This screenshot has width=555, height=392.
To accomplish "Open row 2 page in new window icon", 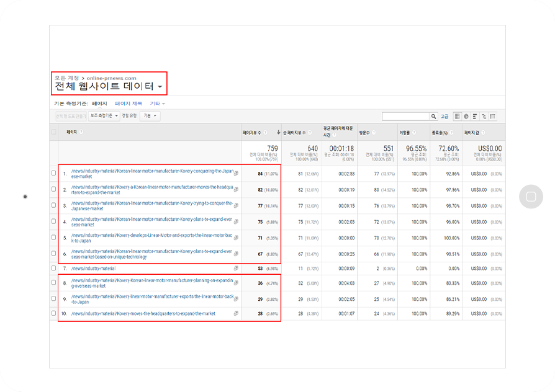I will click(x=236, y=190).
